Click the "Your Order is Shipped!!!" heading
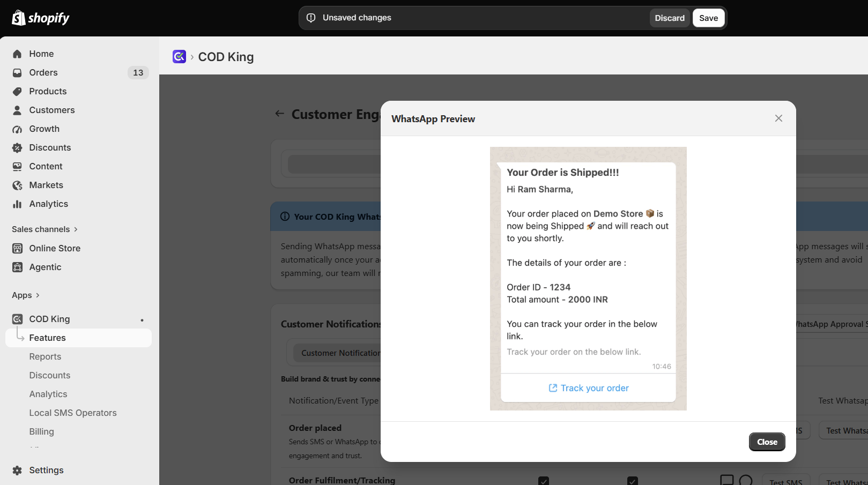868x485 pixels. (x=563, y=172)
